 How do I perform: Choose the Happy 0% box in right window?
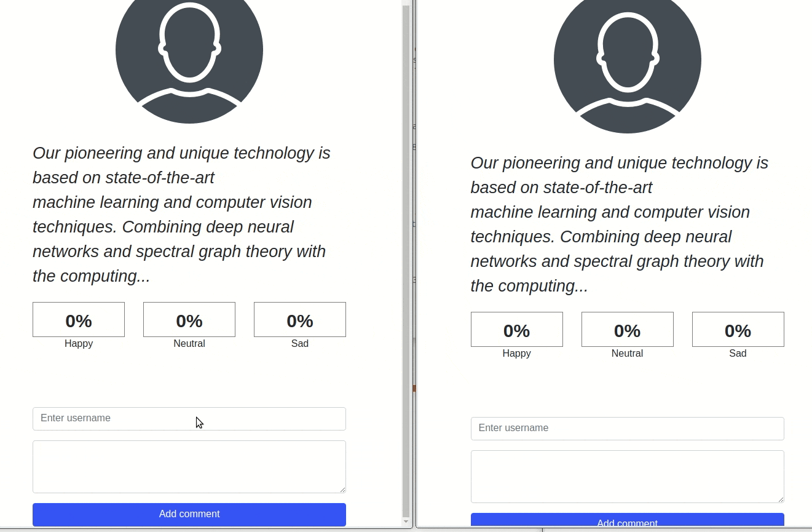coord(516,330)
